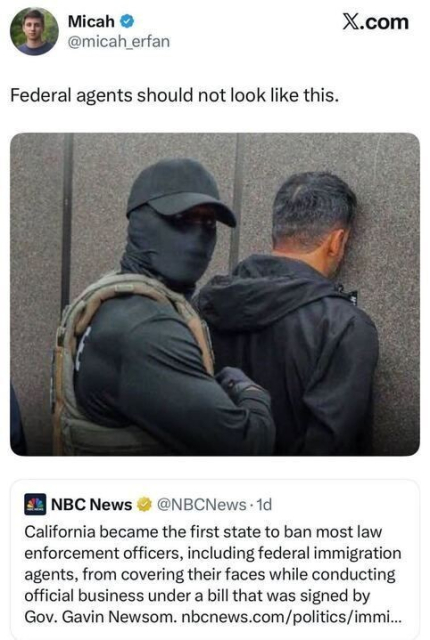The height and width of the screenshot is (640, 430).
Task: Select the text 'Federal agents should not look like this.'
Action: tap(175, 96)
